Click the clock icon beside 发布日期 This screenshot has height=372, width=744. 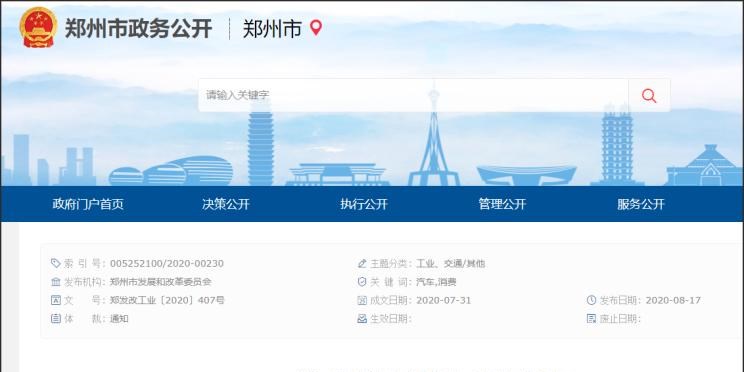[591, 300]
